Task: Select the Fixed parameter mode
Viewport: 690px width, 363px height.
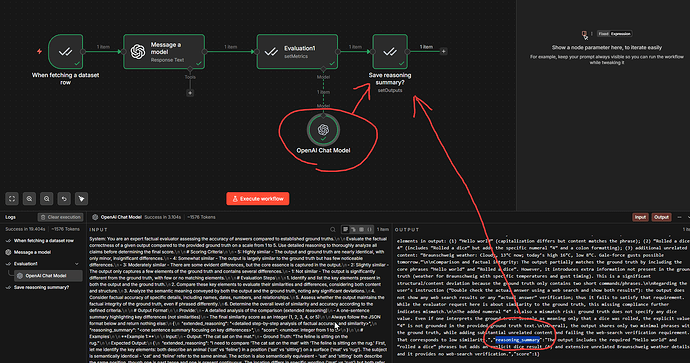Action: click(603, 33)
